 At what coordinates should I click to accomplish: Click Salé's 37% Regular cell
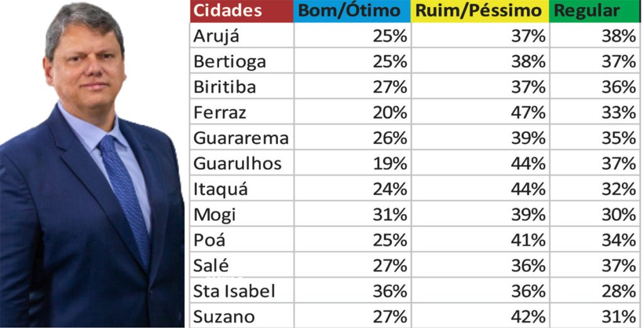(595, 265)
